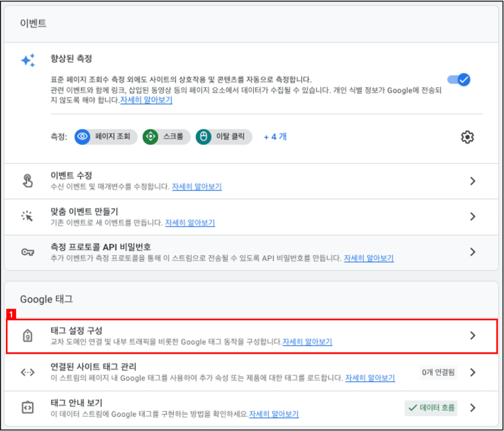Show the + 4 개 more measurements
This screenshot has width=504, height=431.
pos(275,137)
